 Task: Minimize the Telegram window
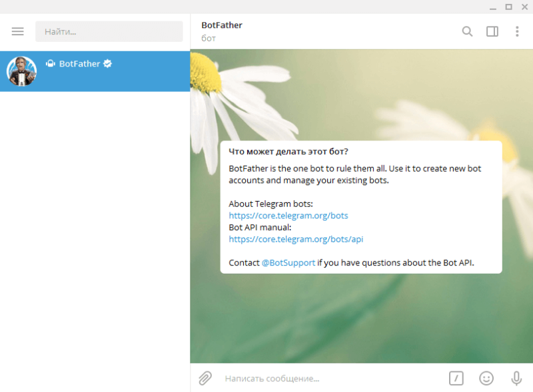coord(493,7)
